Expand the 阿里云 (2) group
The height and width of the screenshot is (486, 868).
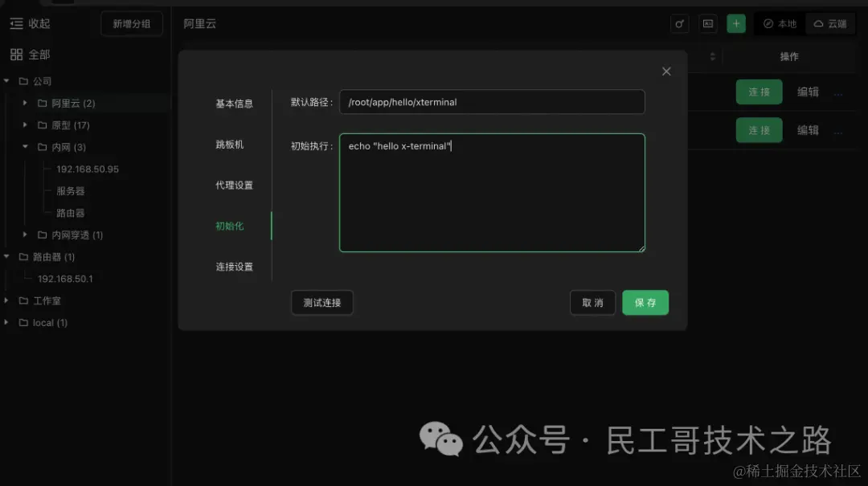point(24,103)
